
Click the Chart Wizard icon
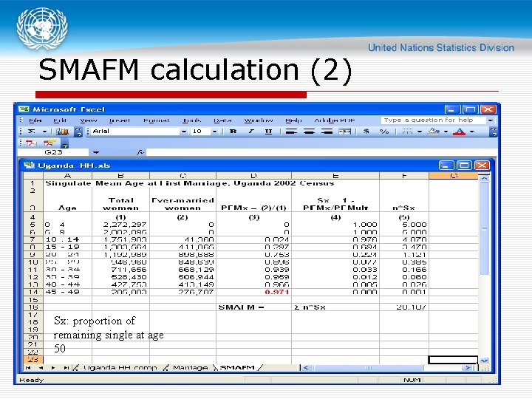(62, 132)
